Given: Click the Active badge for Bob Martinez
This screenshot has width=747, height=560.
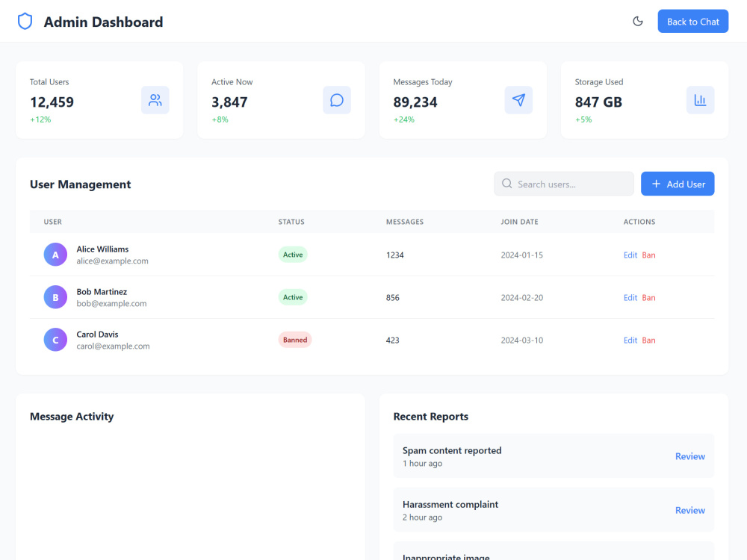Looking at the screenshot, I should click(293, 297).
